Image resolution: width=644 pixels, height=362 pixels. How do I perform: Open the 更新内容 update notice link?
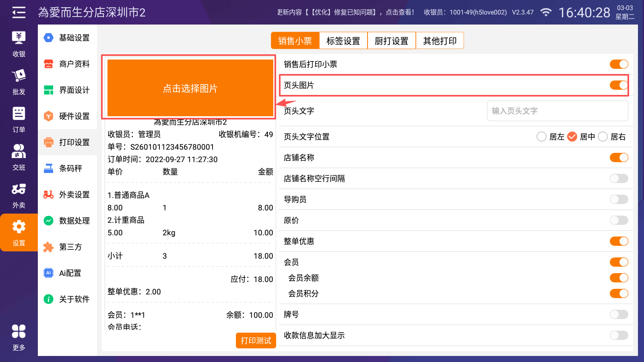(345, 12)
